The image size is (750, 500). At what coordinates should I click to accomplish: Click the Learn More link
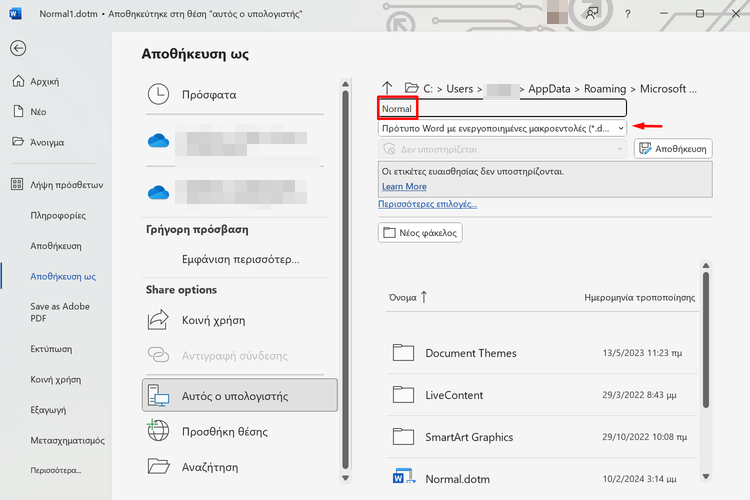click(404, 187)
